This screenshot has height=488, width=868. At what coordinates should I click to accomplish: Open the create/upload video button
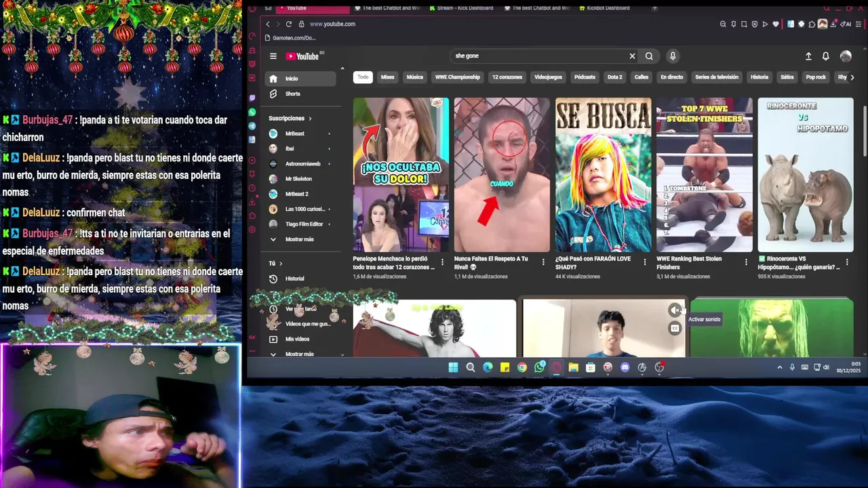[808, 56]
